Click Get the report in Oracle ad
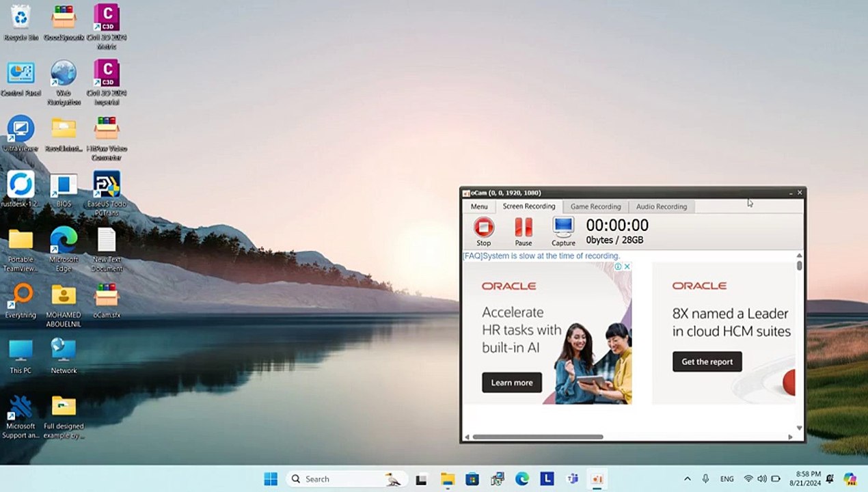Screen dimensions: 868x492 coord(707,362)
